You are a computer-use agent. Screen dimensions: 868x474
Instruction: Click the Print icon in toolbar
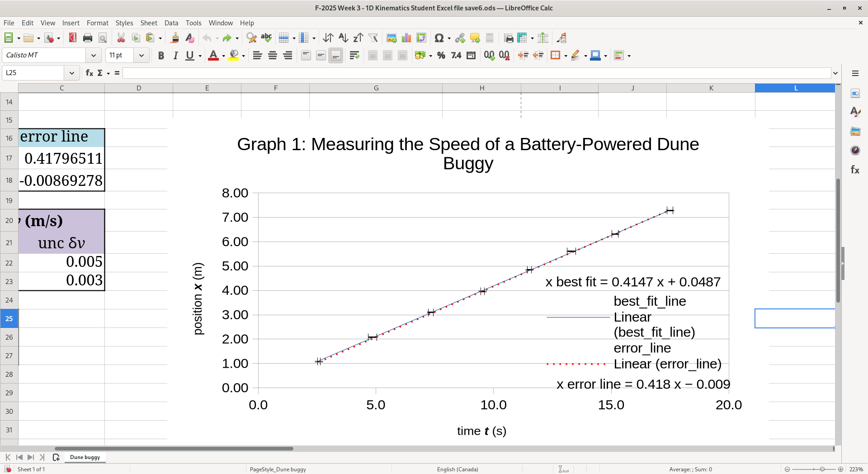pyautogui.click(x=88, y=38)
